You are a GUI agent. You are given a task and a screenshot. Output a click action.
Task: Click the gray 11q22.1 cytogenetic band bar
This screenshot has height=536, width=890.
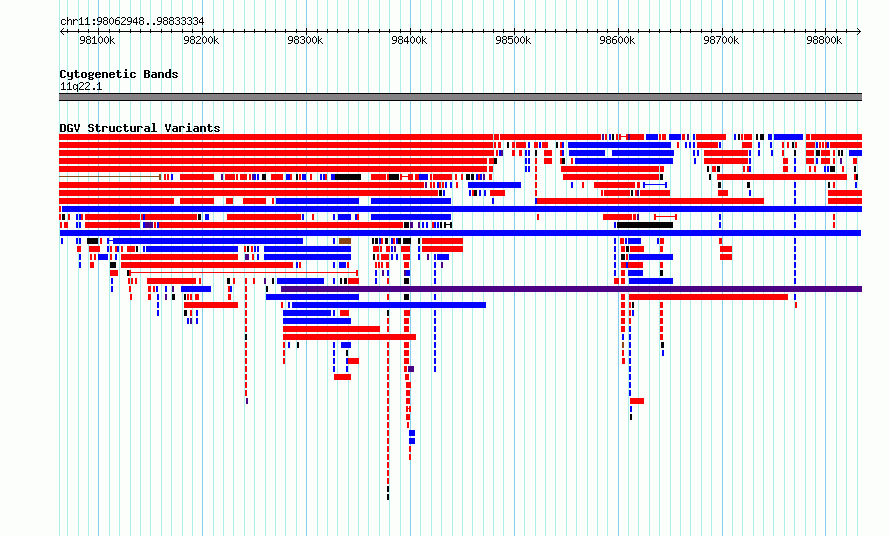pos(460,97)
